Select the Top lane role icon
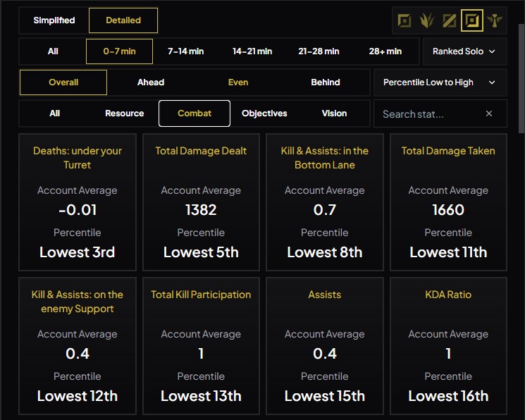Screen dimensions: 525x420 point(404,20)
